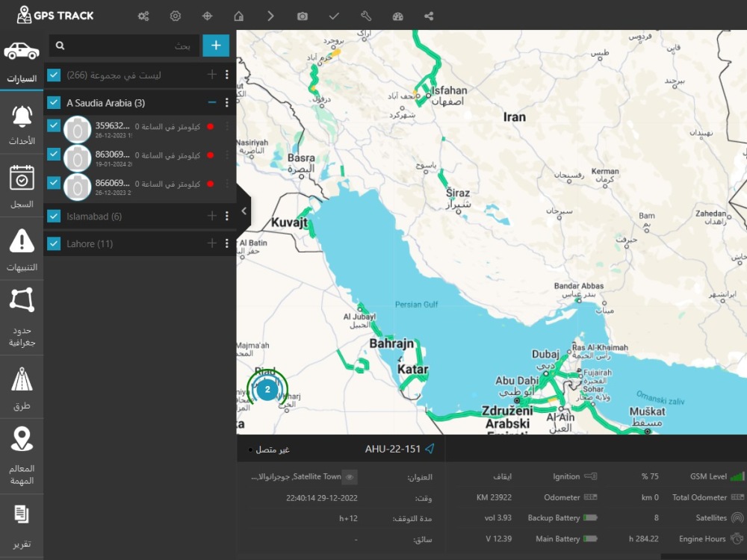The width and height of the screenshot is (747, 560).
Task: Open the wrench tools icon
Action: [366, 16]
